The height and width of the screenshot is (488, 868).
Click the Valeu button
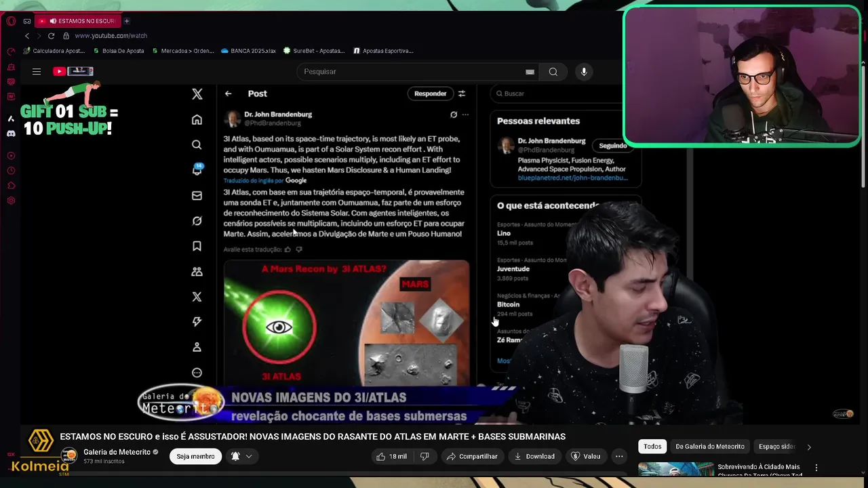click(x=585, y=456)
